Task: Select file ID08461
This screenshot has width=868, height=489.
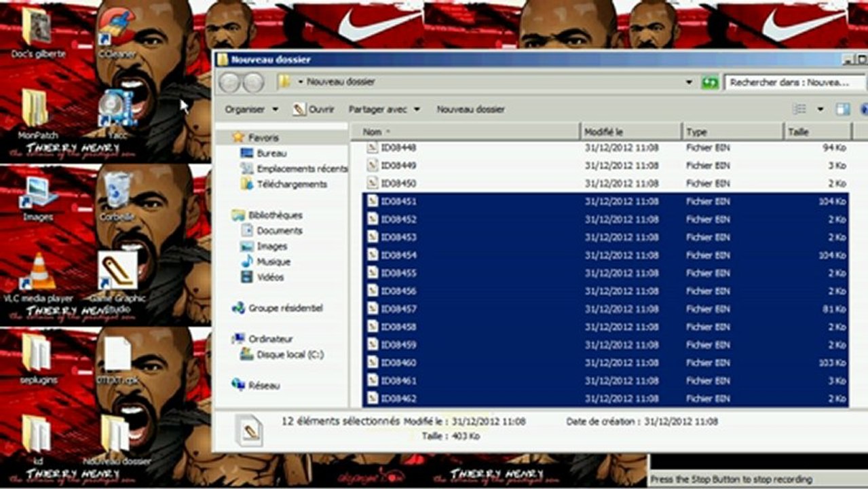Action: click(605, 380)
